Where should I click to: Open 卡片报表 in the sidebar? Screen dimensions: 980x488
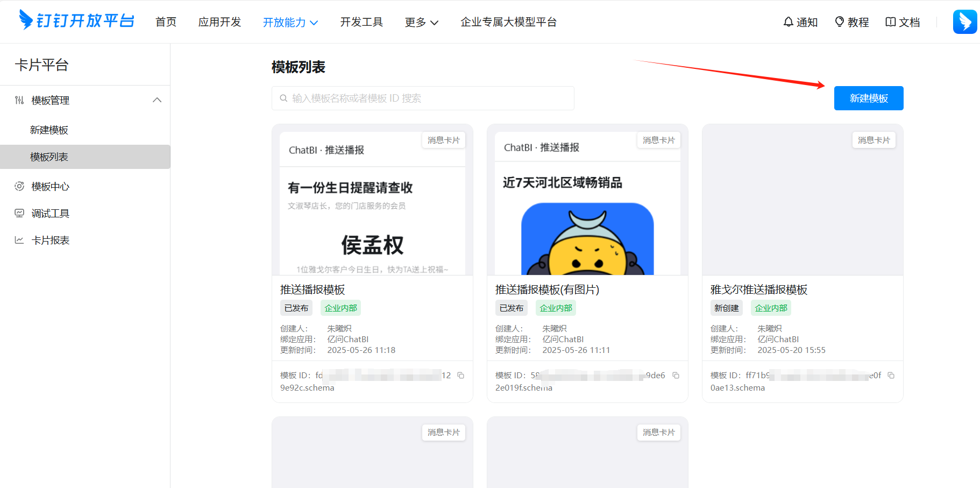50,241
